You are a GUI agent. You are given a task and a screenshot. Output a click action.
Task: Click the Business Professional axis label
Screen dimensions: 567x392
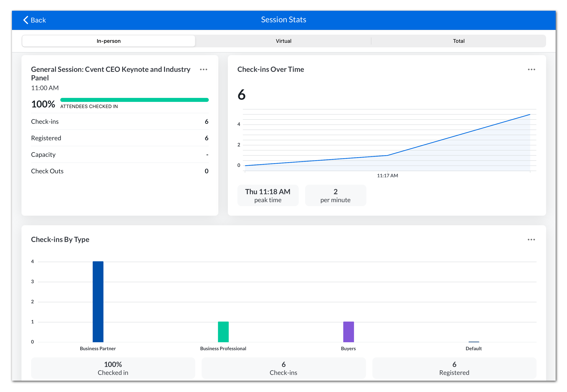pos(223,349)
